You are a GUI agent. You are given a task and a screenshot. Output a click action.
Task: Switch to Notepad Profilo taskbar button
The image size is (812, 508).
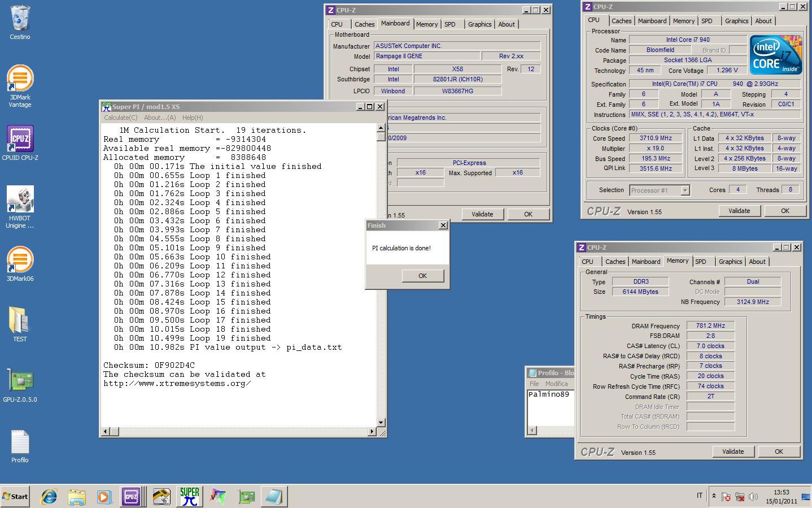coord(274,497)
